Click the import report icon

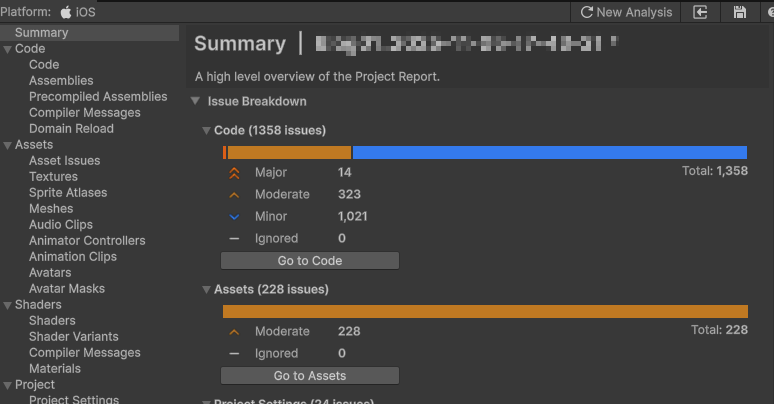pyautogui.click(x=701, y=12)
